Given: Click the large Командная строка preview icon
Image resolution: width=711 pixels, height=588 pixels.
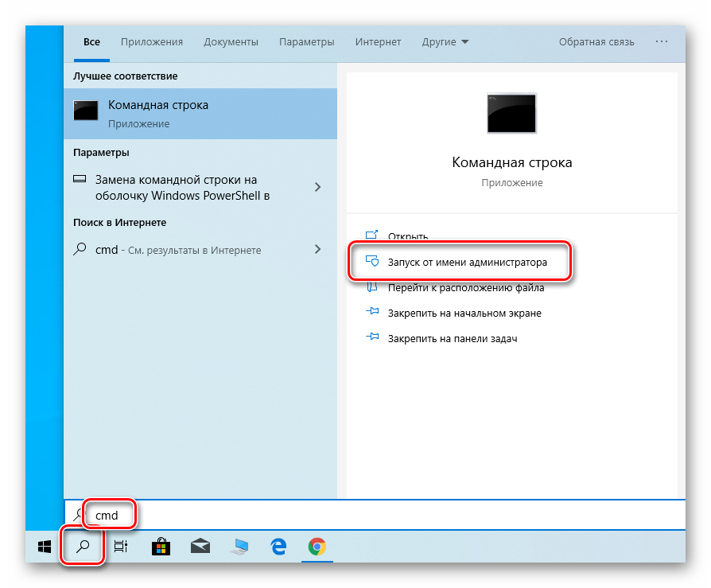Looking at the screenshot, I should click(511, 113).
